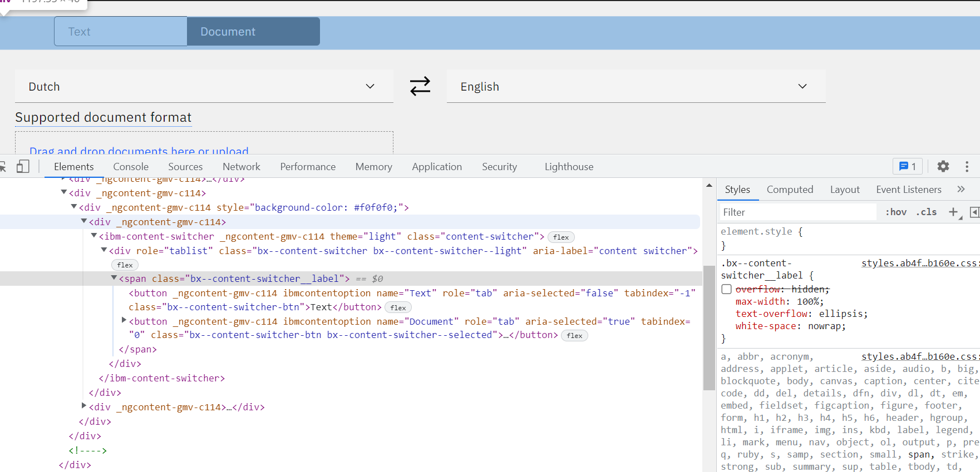Screen dimensions: 980x472
Task: Toggle the :hov element state panel
Action: pos(896,212)
